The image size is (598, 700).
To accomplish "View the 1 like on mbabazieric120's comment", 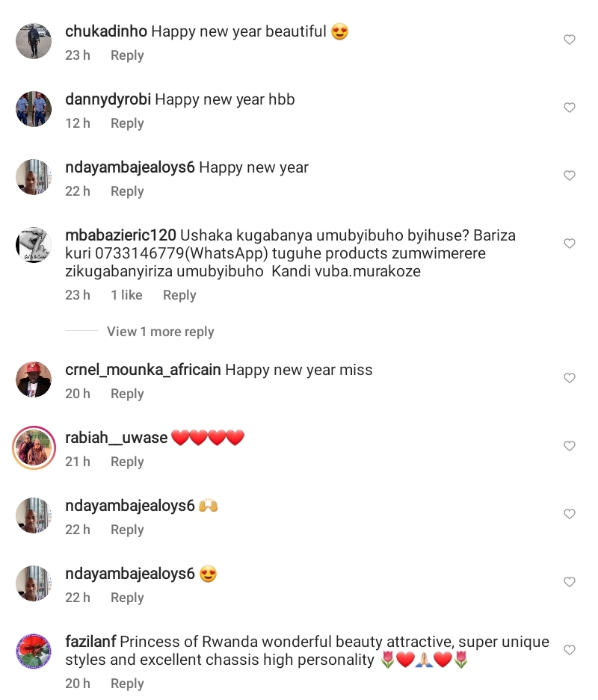I will (126, 295).
